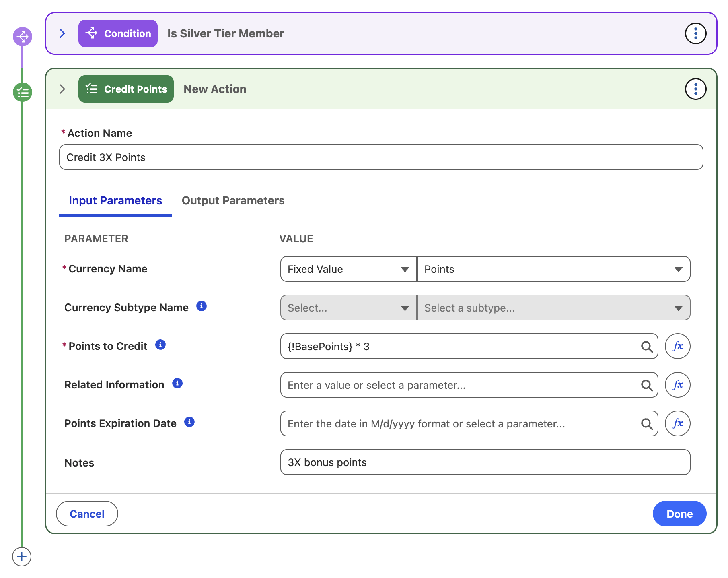
Task: Click search icon in Related Information field
Action: click(x=647, y=385)
